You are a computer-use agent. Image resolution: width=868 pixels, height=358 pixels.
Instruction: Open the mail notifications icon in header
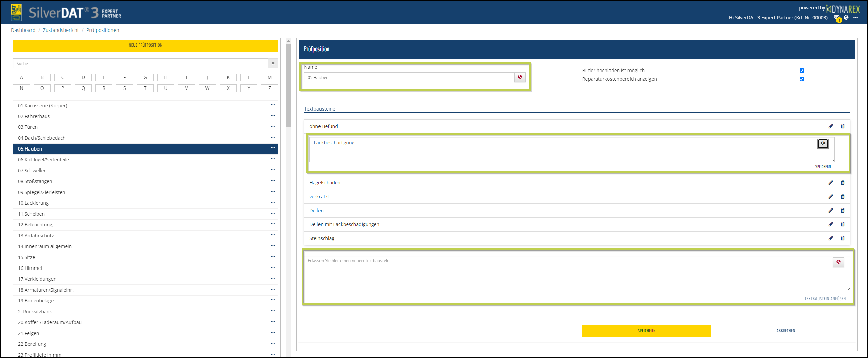[836, 18]
